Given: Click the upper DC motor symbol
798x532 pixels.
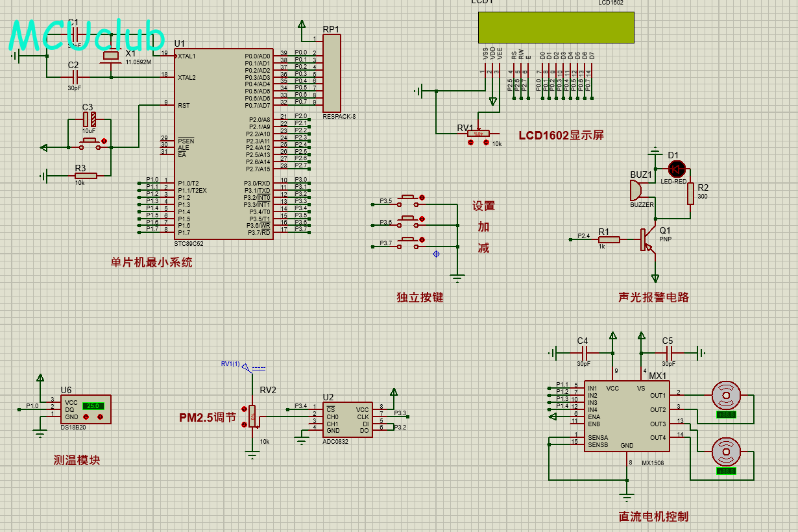Looking at the screenshot, I should coord(725,394).
